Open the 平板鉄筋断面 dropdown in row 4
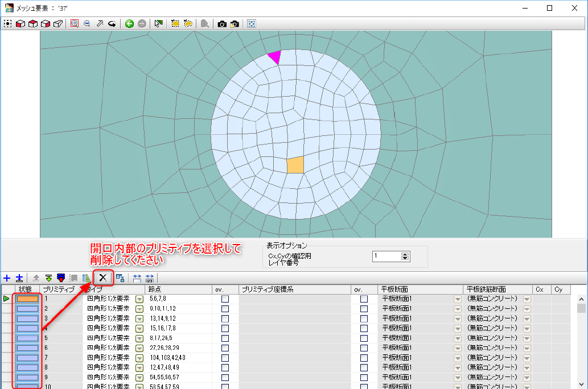 [527, 328]
